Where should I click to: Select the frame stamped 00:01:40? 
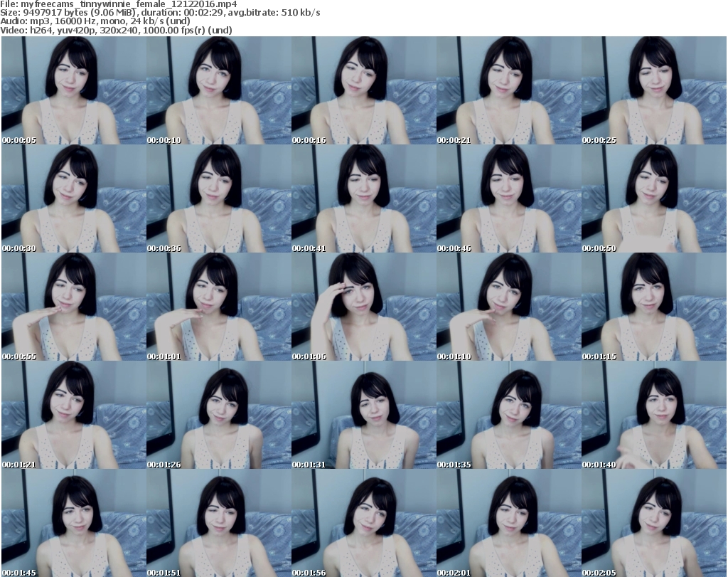pos(654,414)
